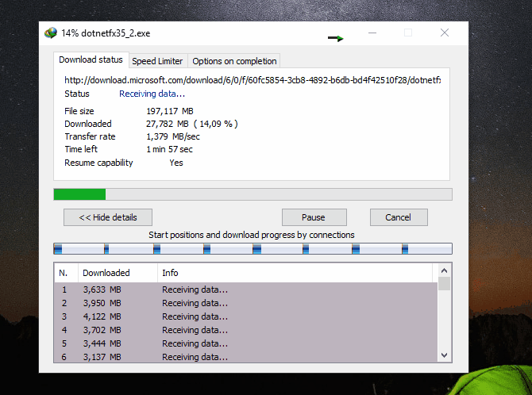Click the Receiving data... status value

tap(152, 94)
